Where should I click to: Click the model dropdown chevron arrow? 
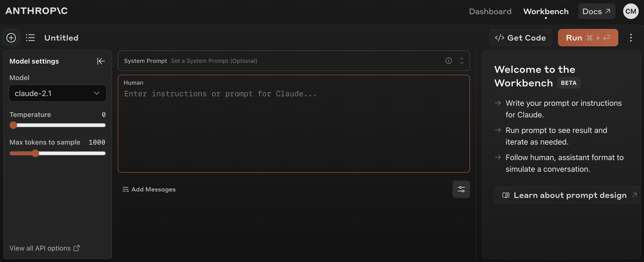97,93
